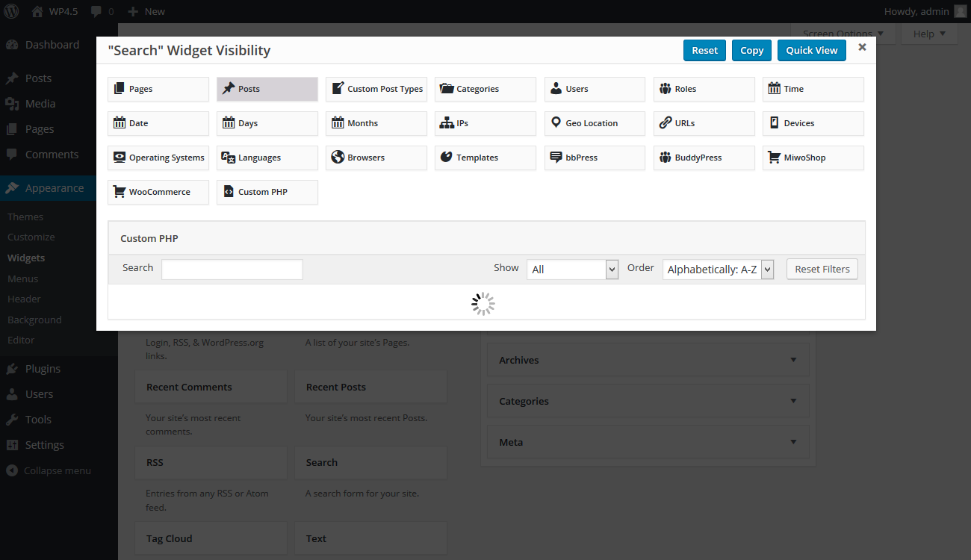
Task: Open the Help dropdown tab
Action: point(929,34)
